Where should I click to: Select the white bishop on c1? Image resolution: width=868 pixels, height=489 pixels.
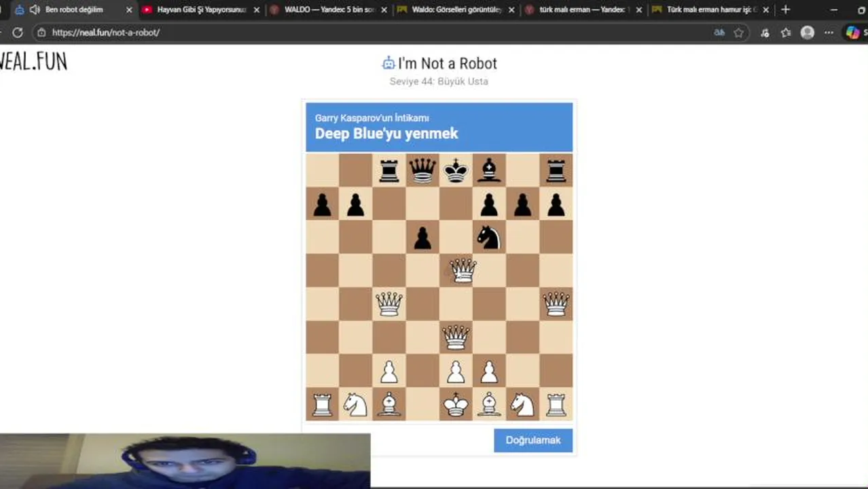389,404
